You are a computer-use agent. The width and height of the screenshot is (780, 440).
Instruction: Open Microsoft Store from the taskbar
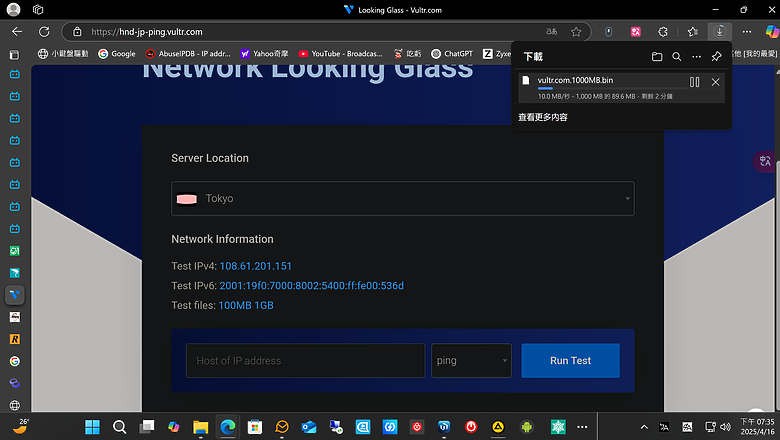pyautogui.click(x=255, y=427)
